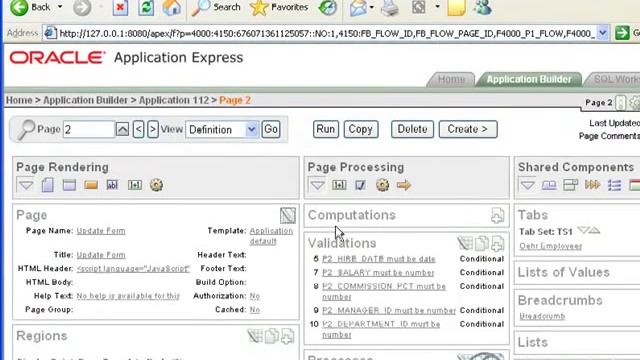The image size is (640, 360).
Task: Open the page list popup icon
Action: pos(122,130)
